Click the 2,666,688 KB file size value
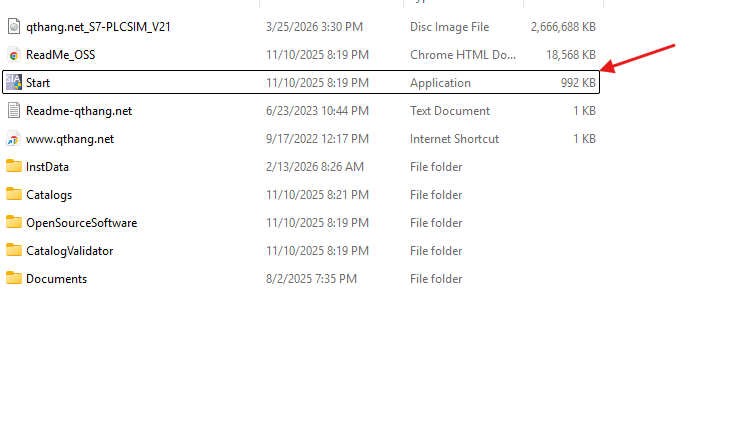 562,27
